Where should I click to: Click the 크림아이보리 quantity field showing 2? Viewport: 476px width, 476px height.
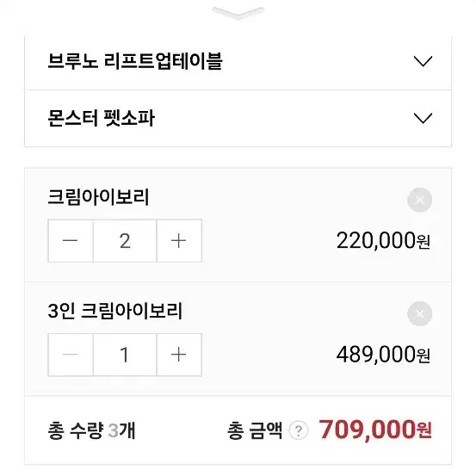point(125,241)
